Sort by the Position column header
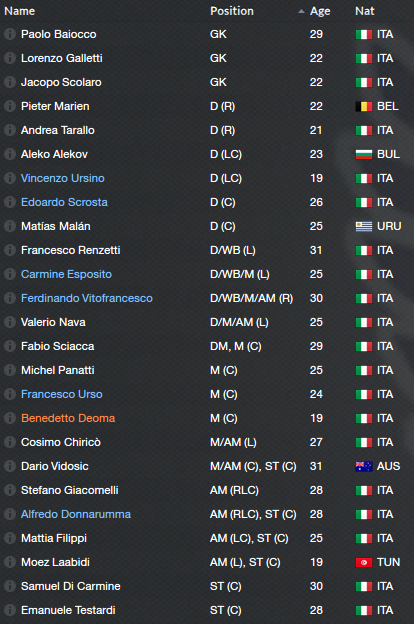The image size is (414, 624). 232,11
